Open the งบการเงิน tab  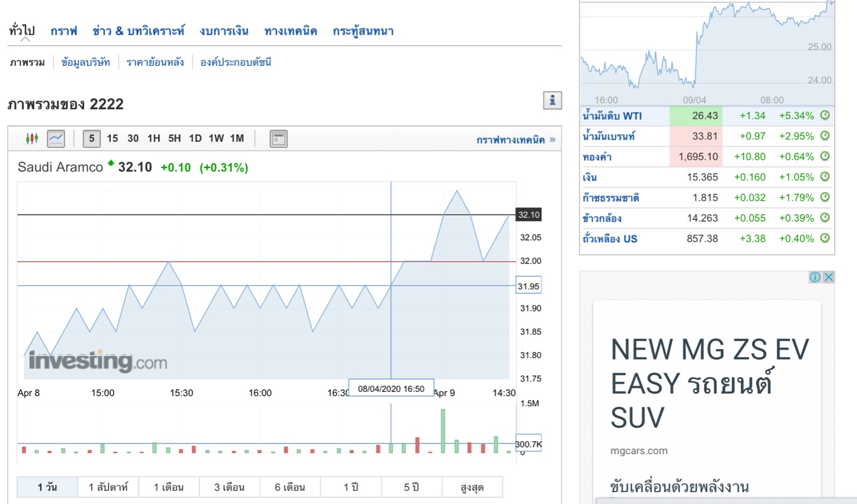click(224, 31)
